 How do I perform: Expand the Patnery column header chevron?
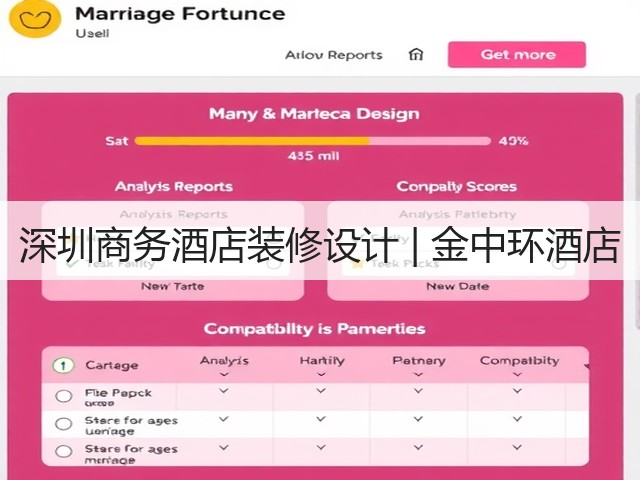coord(418,374)
